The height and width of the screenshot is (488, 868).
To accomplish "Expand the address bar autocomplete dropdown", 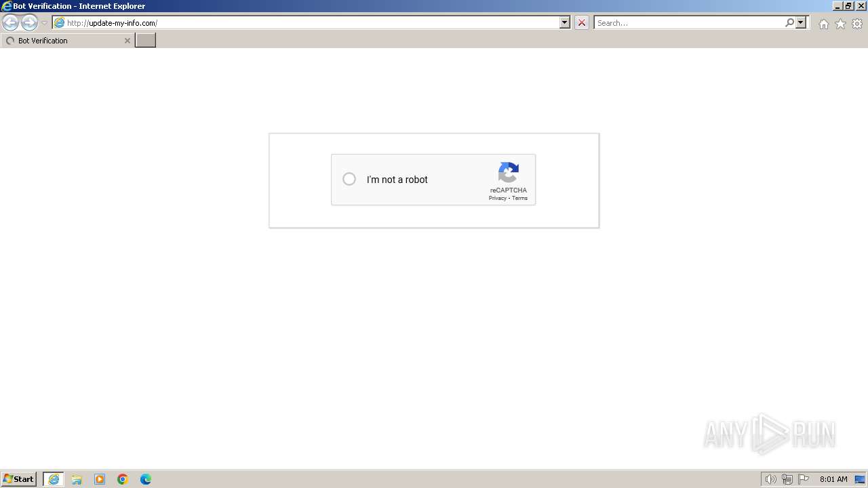I will 565,22.
